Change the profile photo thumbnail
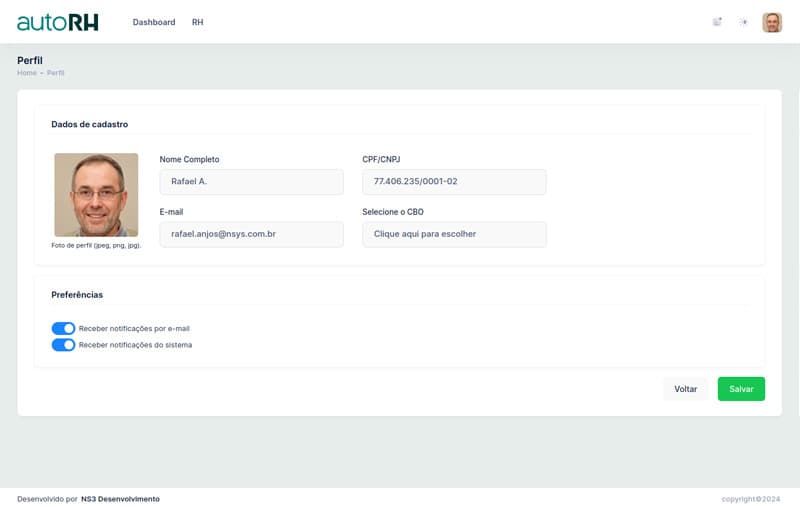The image size is (800, 508). tap(96, 194)
